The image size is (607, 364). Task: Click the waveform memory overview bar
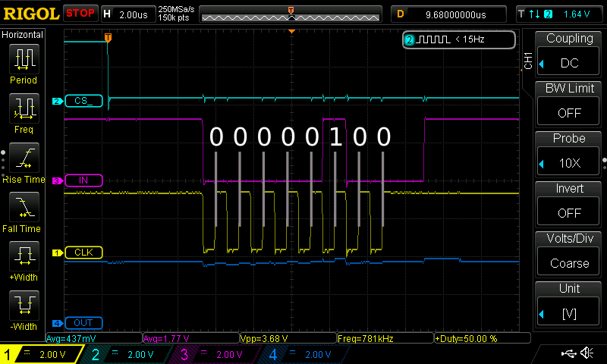click(x=291, y=14)
